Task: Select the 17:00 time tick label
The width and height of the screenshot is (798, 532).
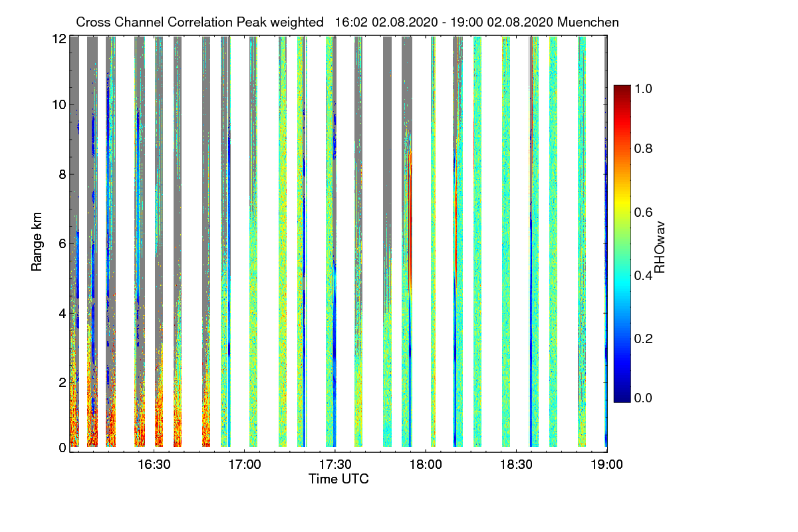Action: (244, 464)
